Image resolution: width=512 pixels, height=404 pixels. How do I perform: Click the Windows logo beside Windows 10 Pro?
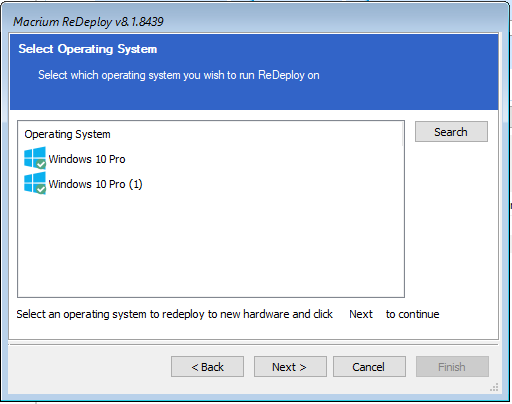pyautogui.click(x=35, y=158)
